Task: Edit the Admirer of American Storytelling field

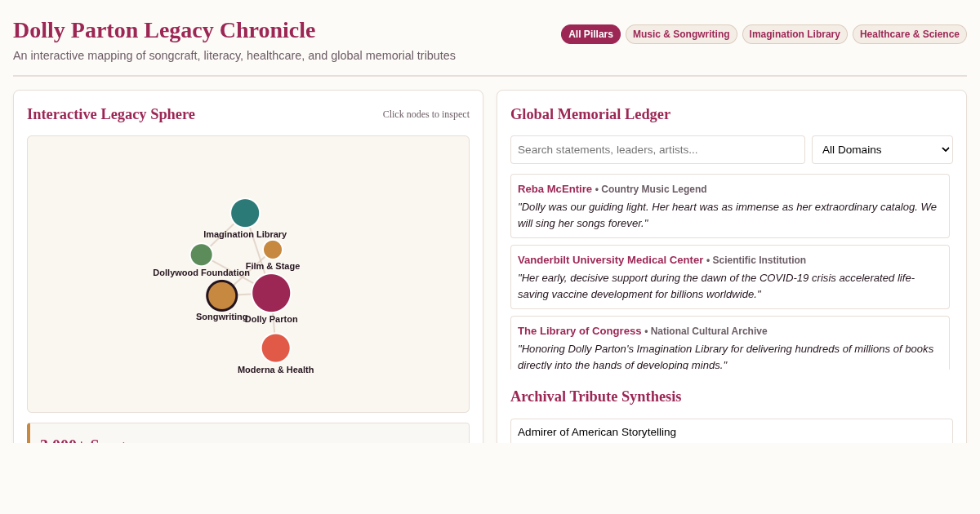Action: click(x=732, y=432)
